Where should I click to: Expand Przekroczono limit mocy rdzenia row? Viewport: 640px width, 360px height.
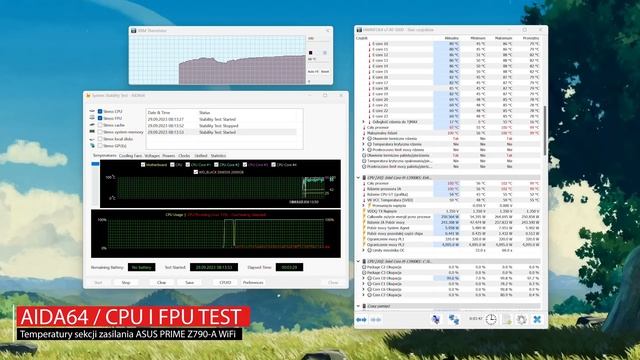pyautogui.click(x=363, y=150)
